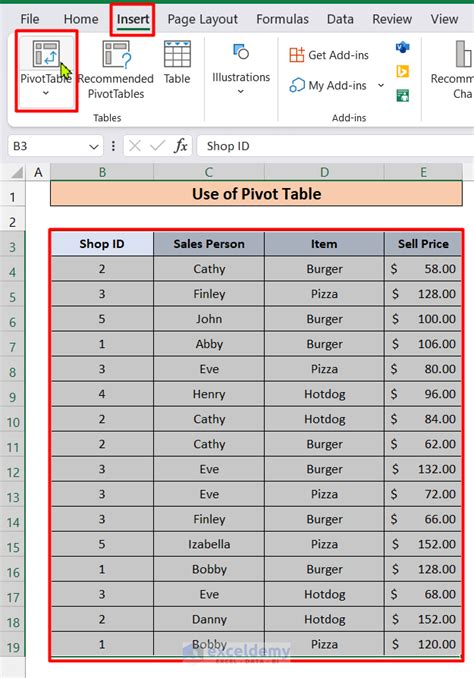Click the Item header cell
Image resolution: width=474 pixels, height=678 pixels.
[x=324, y=244]
